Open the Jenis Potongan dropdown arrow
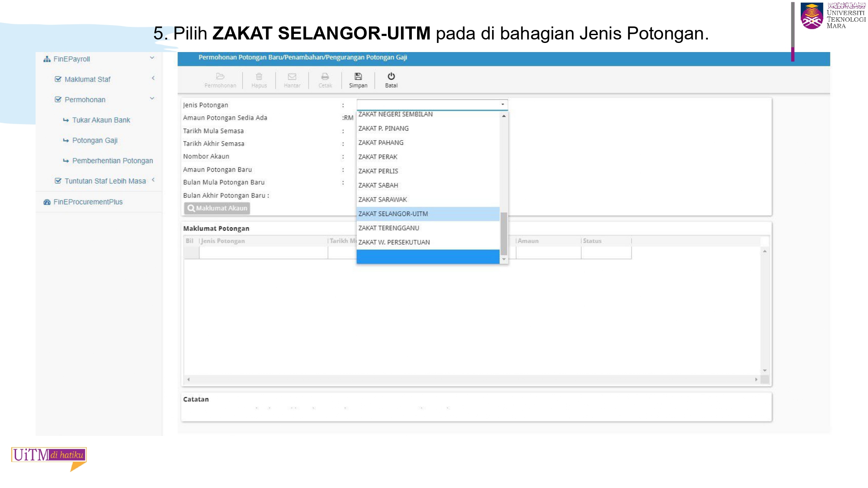The width and height of the screenshot is (868, 488). [503, 104]
